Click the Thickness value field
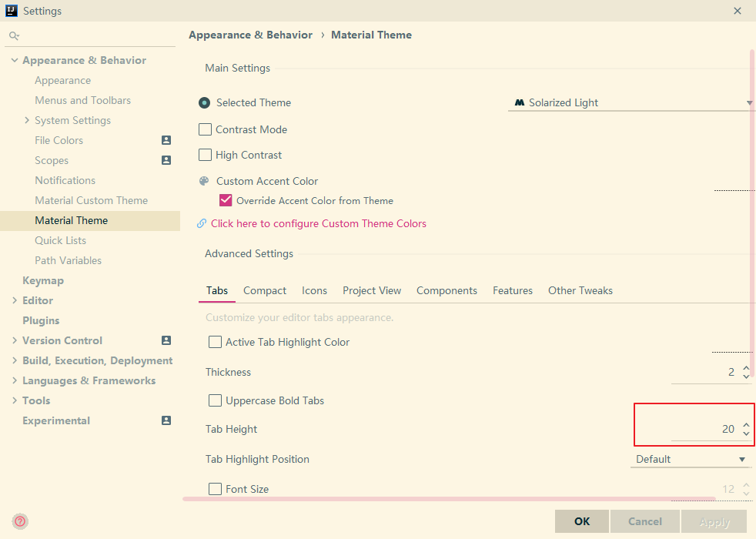Viewport: 756px width, 539px height. pyautogui.click(x=705, y=372)
